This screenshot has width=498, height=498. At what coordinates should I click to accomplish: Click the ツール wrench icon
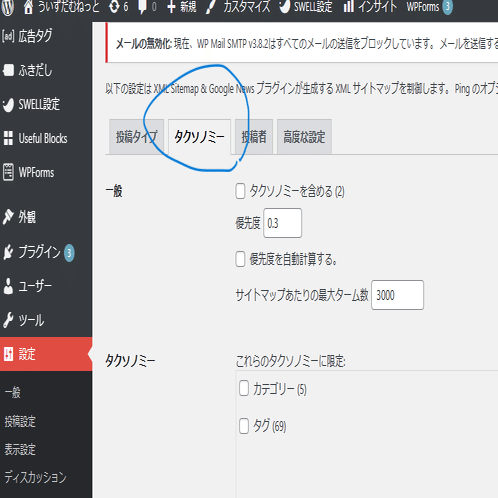point(8,320)
